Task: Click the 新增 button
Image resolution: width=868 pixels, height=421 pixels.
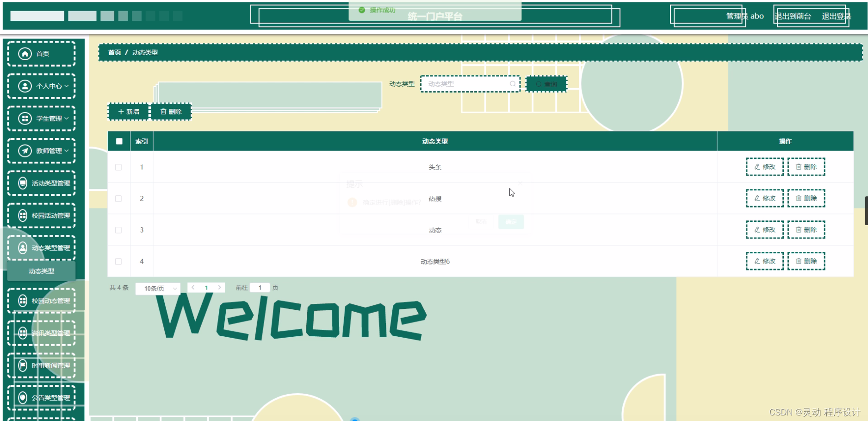Action: pos(128,111)
